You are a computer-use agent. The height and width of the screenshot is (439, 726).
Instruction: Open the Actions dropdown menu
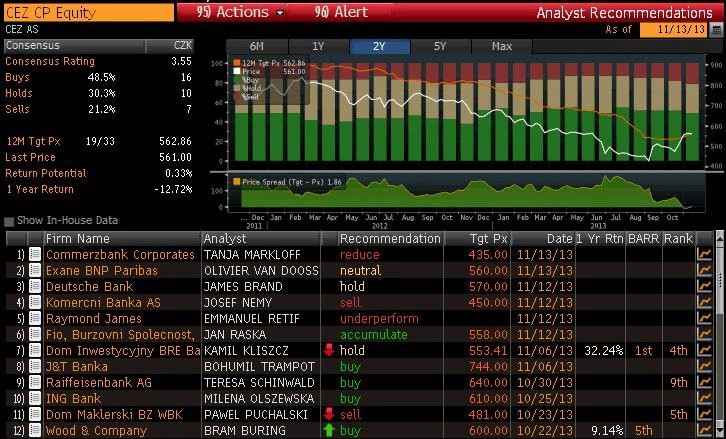tap(239, 13)
